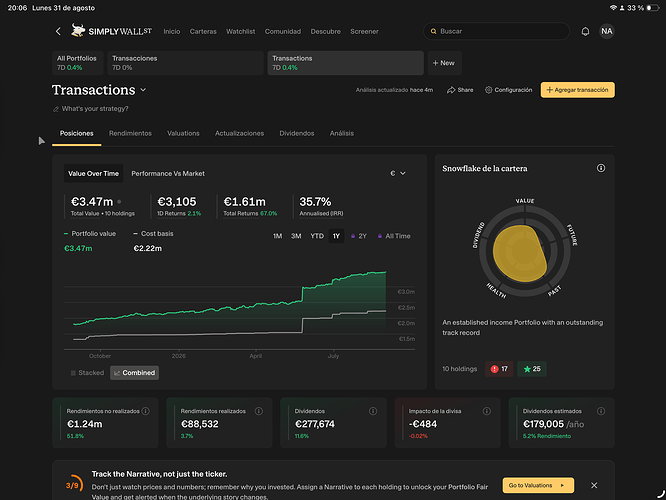666x500 pixels.
Task: Click the Simply Wall St bull logo
Action: (78, 31)
